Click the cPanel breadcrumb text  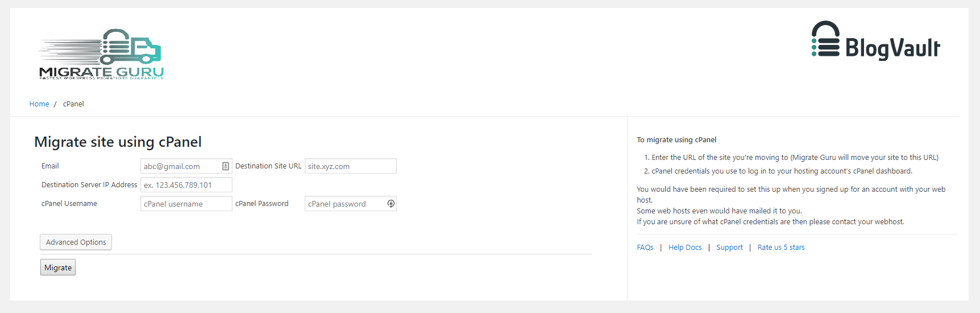(73, 104)
